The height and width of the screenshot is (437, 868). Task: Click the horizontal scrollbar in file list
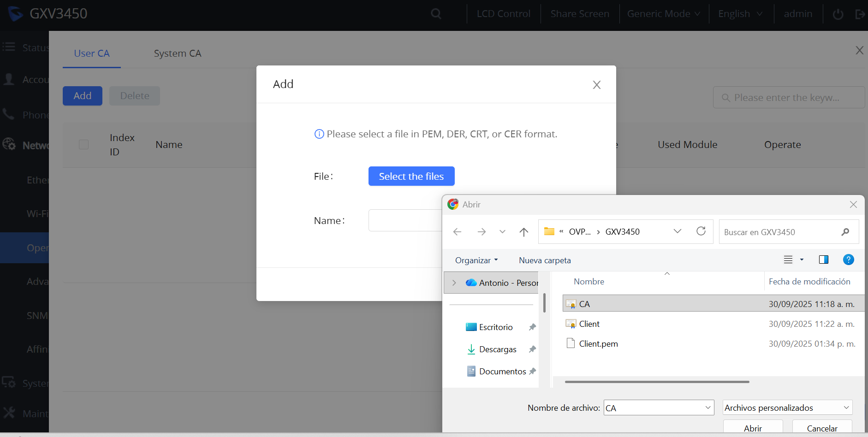coord(657,382)
